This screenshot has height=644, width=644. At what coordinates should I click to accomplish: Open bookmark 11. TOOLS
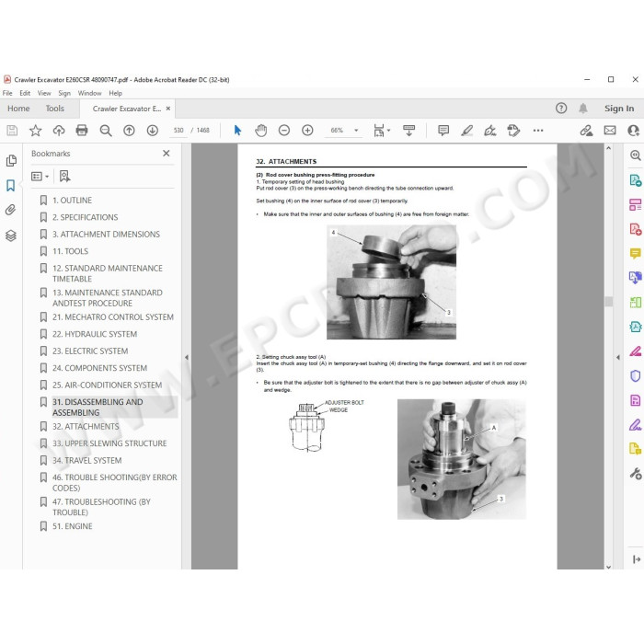[x=70, y=251]
